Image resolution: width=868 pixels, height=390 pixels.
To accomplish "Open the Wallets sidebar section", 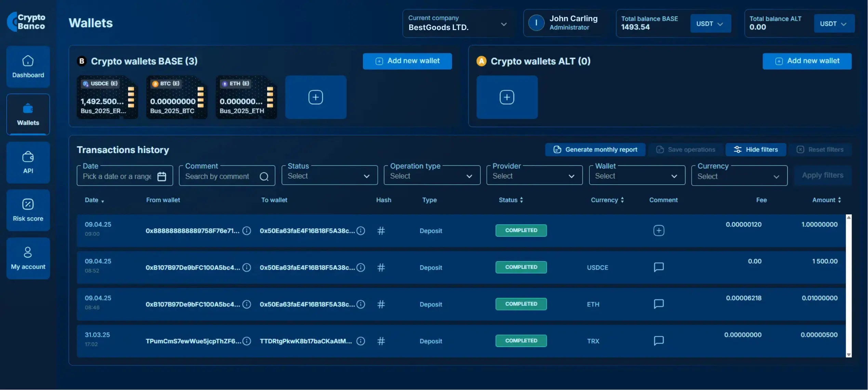I will 28,114.
